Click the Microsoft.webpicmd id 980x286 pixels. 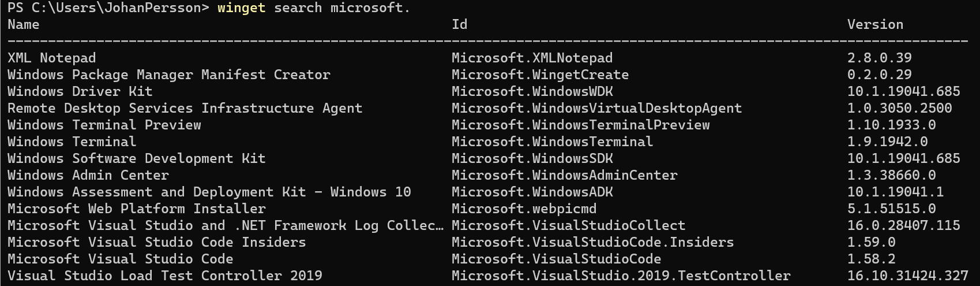tap(524, 209)
